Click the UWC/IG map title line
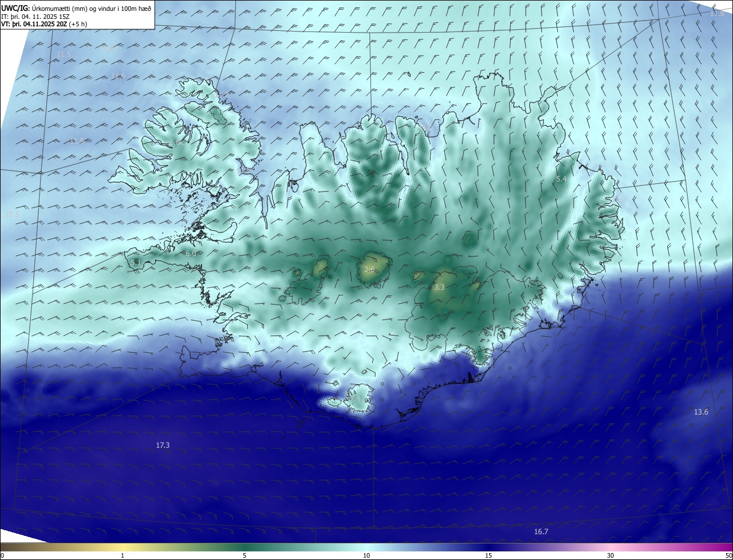The height and width of the screenshot is (560, 733). (77, 8)
